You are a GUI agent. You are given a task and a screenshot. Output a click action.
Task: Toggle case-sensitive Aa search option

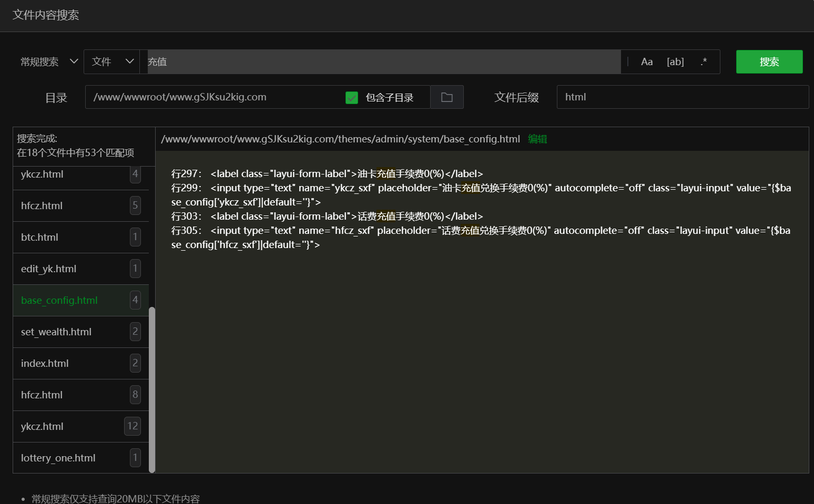point(647,62)
